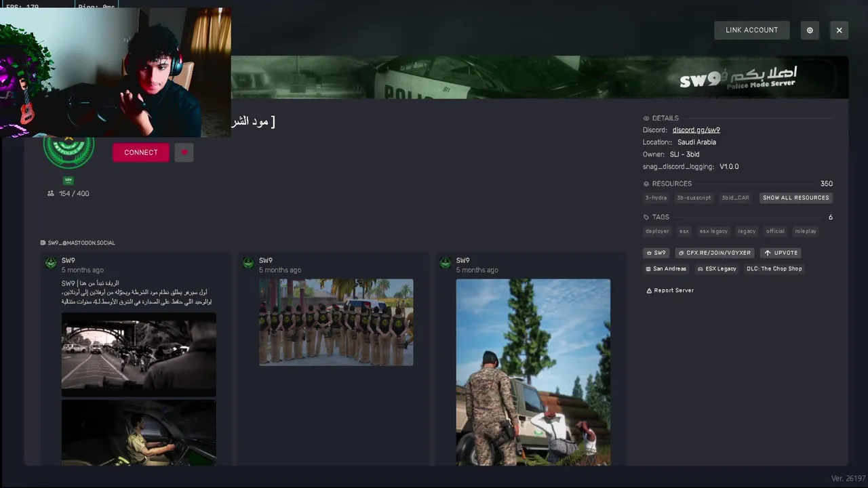868x488 pixels.
Task: Click the San Andreas map badge
Action: pyautogui.click(x=667, y=268)
